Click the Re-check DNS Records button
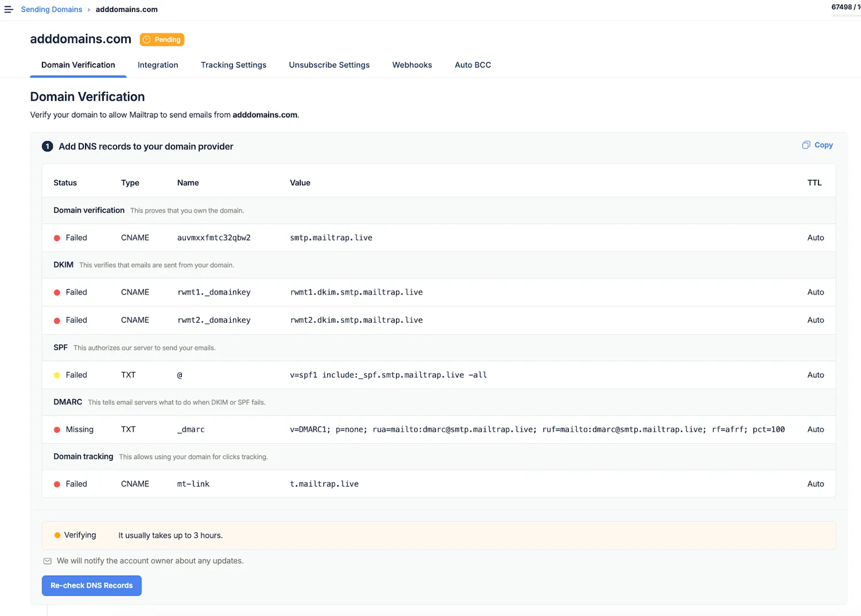The width and height of the screenshot is (861, 616). click(92, 586)
